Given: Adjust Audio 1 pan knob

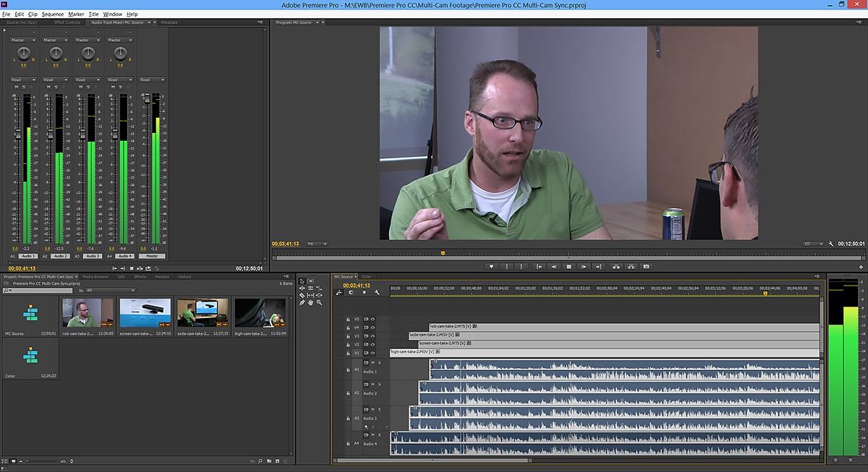Looking at the screenshot, I should [24, 53].
